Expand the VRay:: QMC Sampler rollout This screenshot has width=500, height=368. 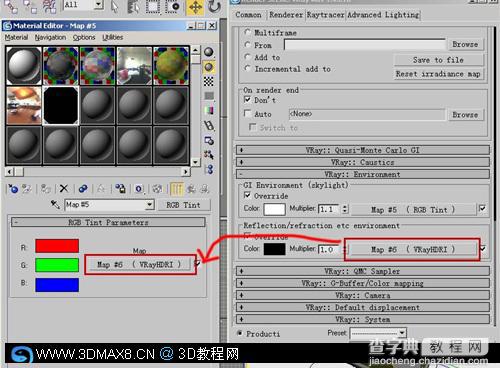[363, 271]
